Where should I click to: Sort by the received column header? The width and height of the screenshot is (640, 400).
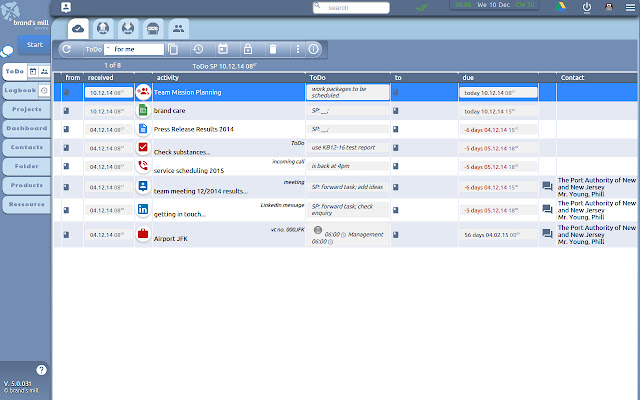click(100, 78)
